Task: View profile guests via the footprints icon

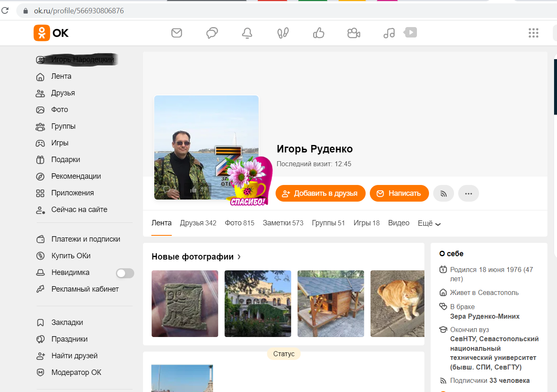Action: point(283,32)
